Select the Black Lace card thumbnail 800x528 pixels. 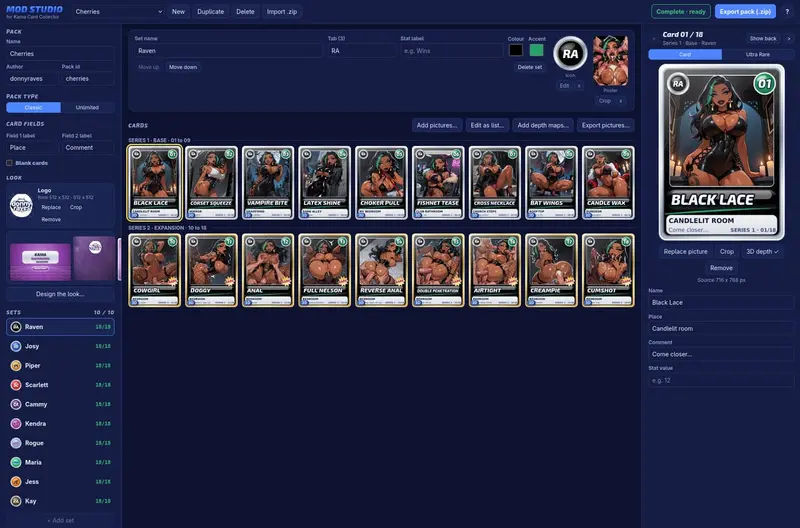tap(155, 183)
